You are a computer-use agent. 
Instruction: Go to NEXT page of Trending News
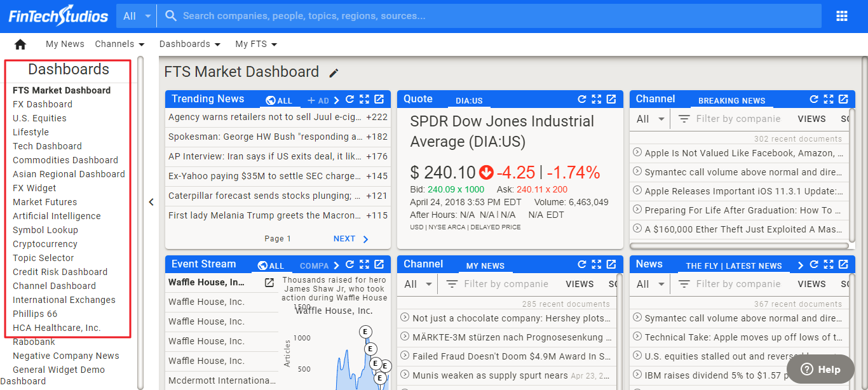tap(351, 239)
